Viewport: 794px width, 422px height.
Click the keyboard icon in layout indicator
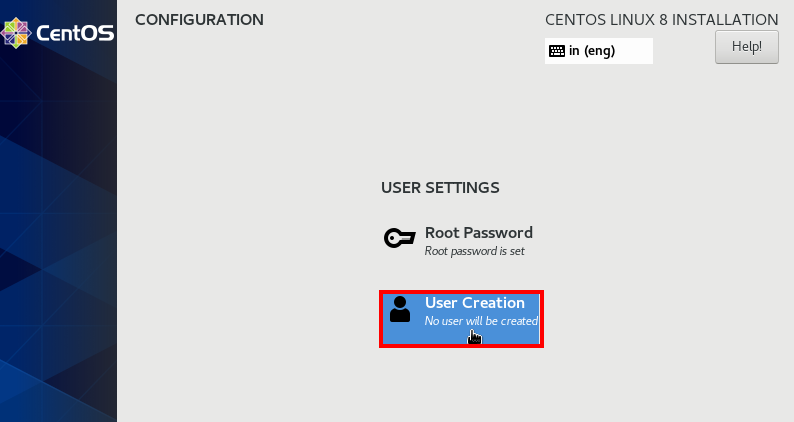[557, 51]
